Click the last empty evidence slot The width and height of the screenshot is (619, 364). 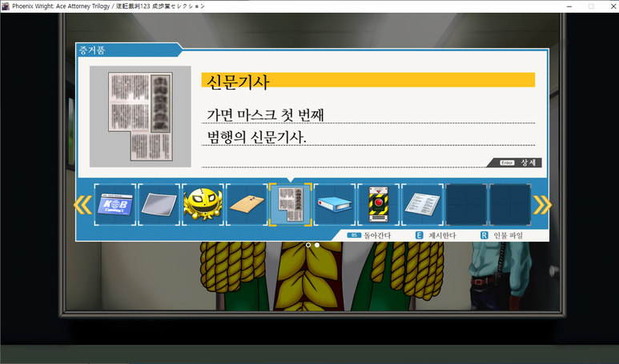pyautogui.click(x=510, y=205)
